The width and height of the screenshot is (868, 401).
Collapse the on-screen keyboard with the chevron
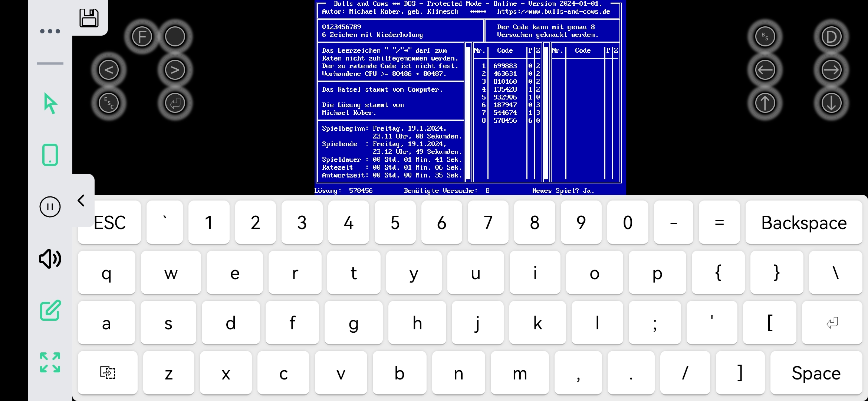[81, 200]
